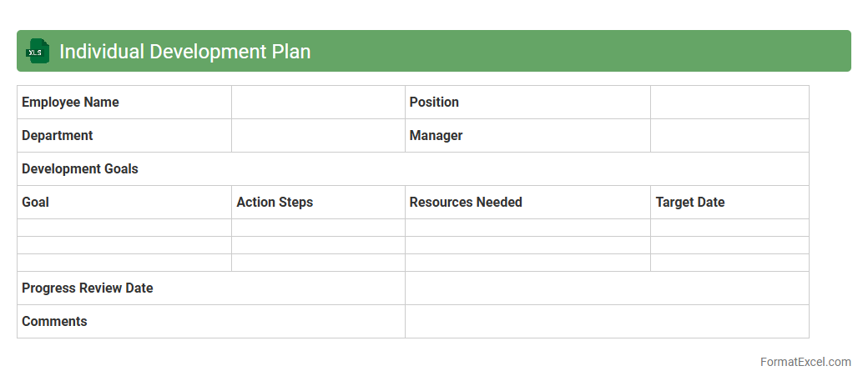The width and height of the screenshot is (868, 386).
Task: Click first empty Resources Needed cell
Action: (527, 228)
